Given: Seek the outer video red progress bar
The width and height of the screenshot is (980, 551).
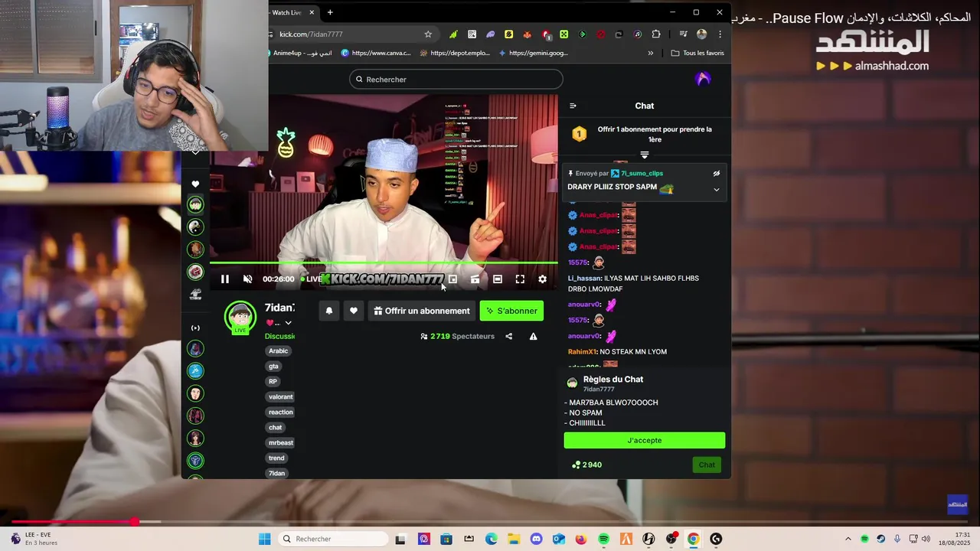Looking at the screenshot, I should pos(490,522).
